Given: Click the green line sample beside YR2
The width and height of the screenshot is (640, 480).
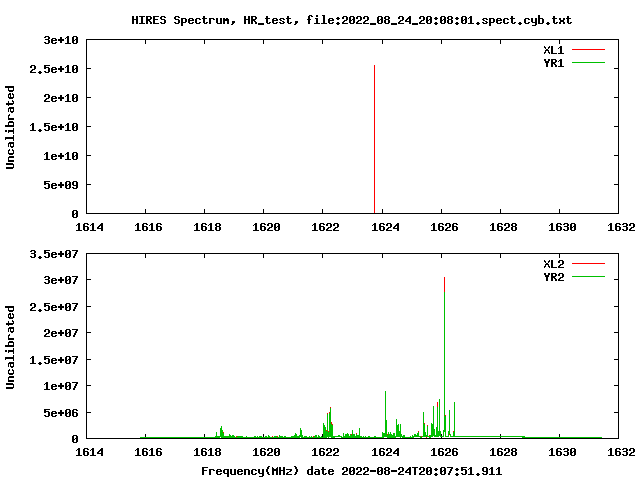Looking at the screenshot, I should pos(588,277).
